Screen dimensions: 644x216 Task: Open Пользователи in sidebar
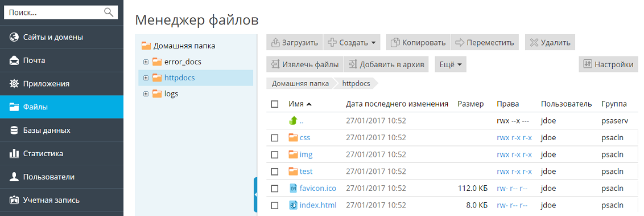coord(61,177)
